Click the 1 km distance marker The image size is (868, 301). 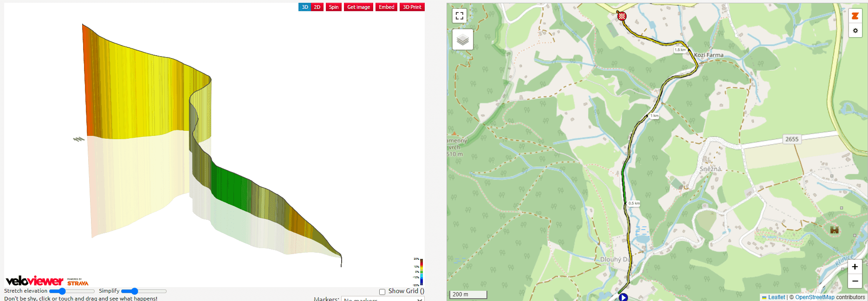654,116
